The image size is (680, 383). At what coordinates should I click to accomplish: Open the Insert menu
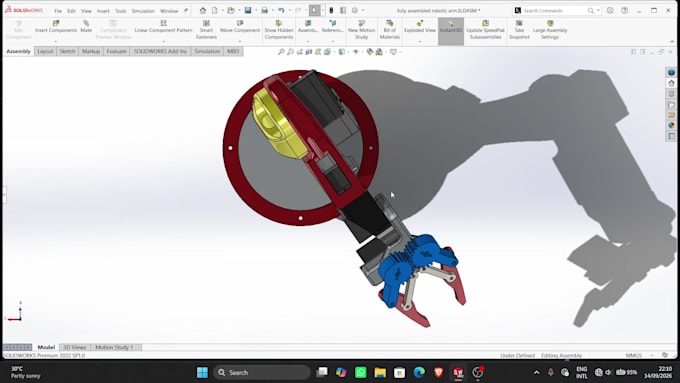(x=103, y=11)
